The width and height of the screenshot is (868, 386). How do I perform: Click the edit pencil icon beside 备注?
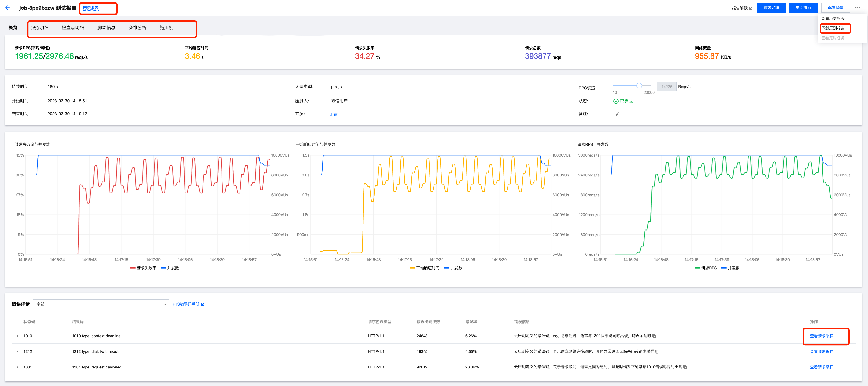point(617,114)
